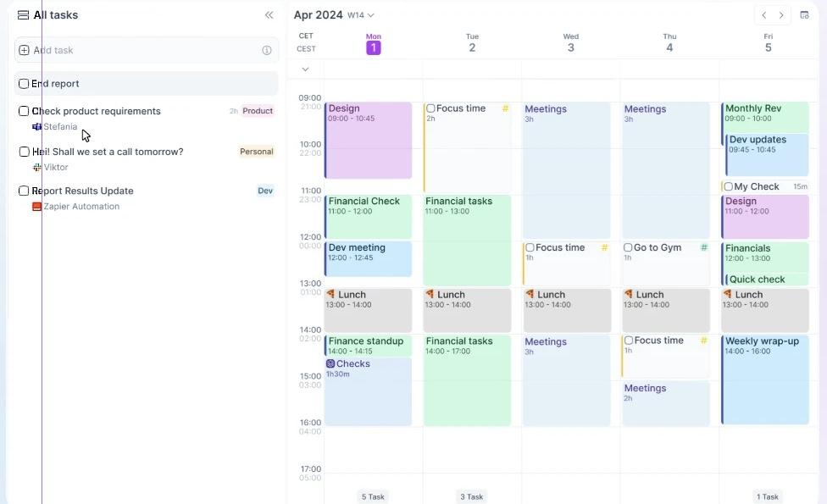827x504 pixels.
Task: Open the 5 Task badge under Monday
Action: (373, 496)
